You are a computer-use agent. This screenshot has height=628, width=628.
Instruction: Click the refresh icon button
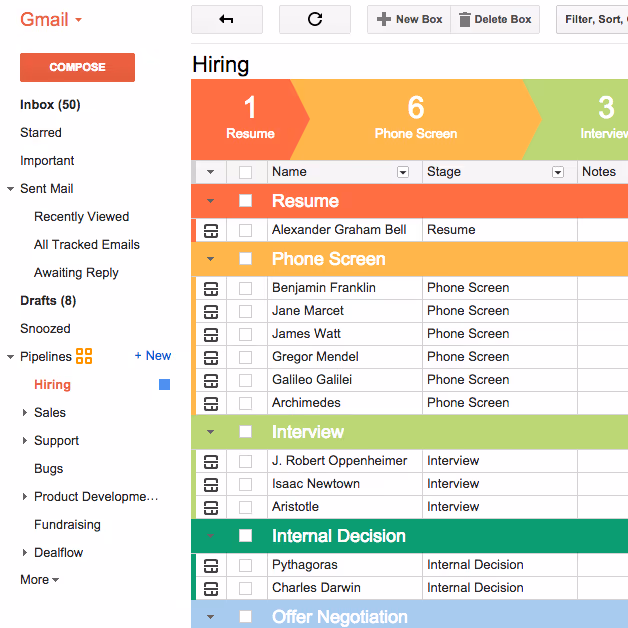tap(315, 19)
